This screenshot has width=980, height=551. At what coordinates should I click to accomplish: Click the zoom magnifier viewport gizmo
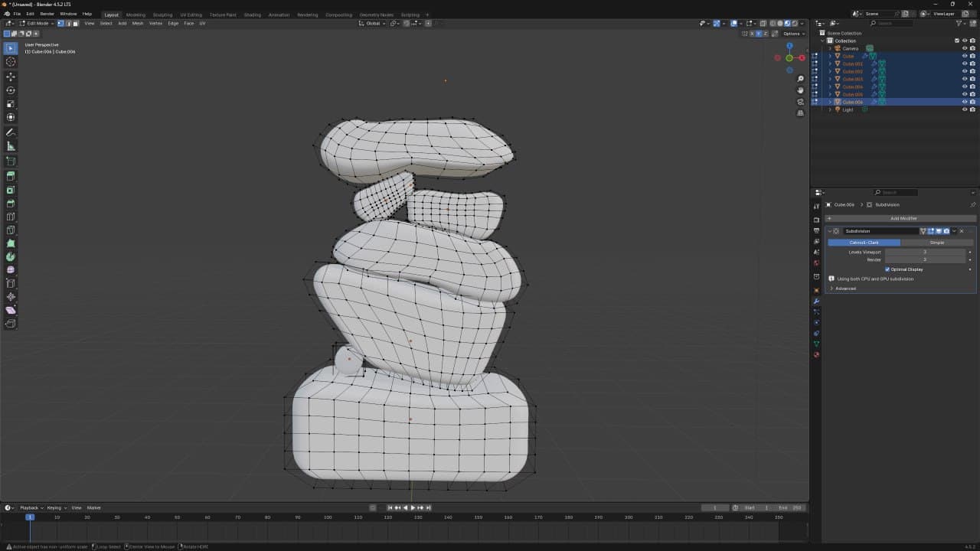click(x=801, y=79)
